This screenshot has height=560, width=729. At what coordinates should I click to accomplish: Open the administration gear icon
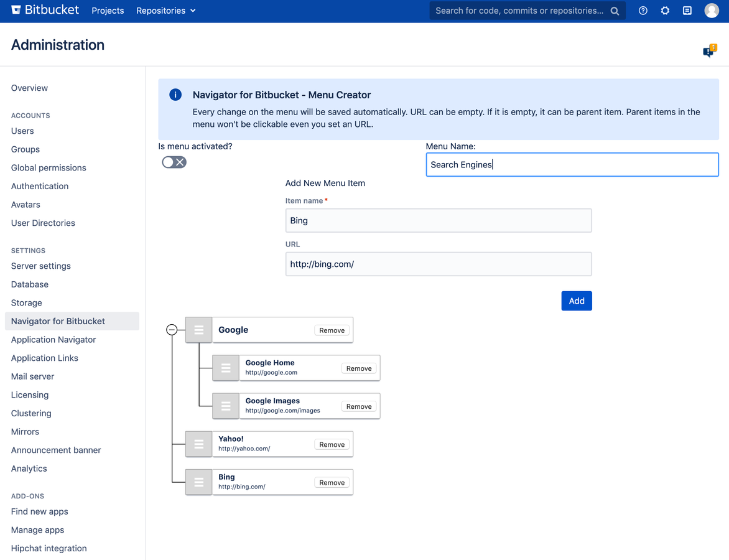[x=666, y=11]
